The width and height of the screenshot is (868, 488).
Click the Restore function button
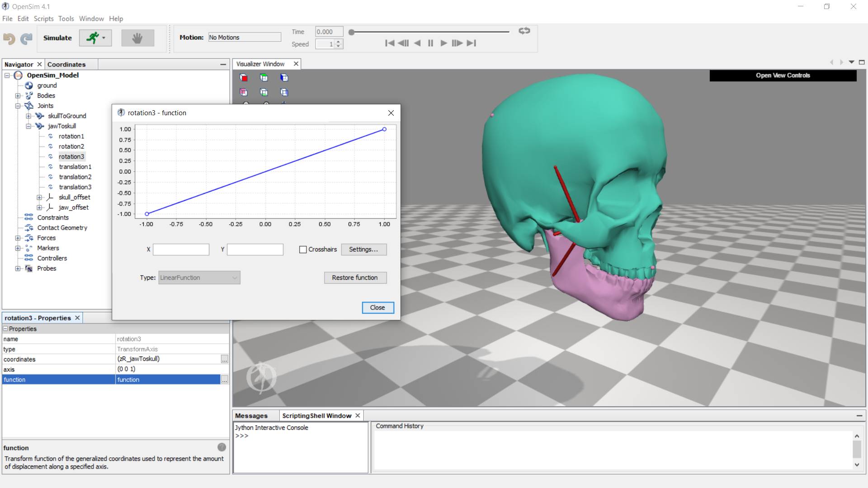pos(355,277)
